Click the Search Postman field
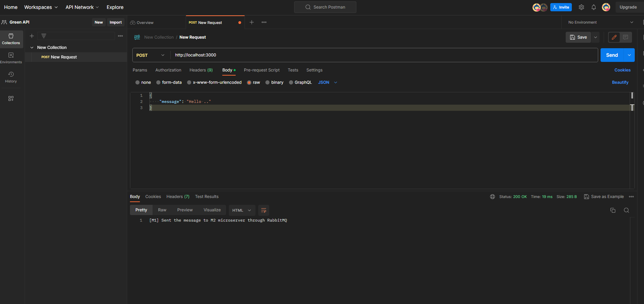This screenshot has height=304, width=644. click(x=325, y=7)
